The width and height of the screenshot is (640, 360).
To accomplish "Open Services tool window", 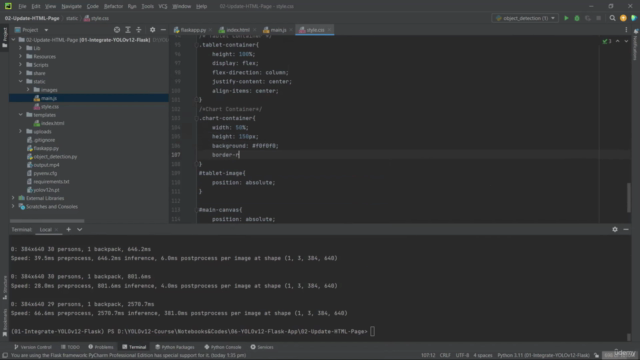I will (262, 347).
